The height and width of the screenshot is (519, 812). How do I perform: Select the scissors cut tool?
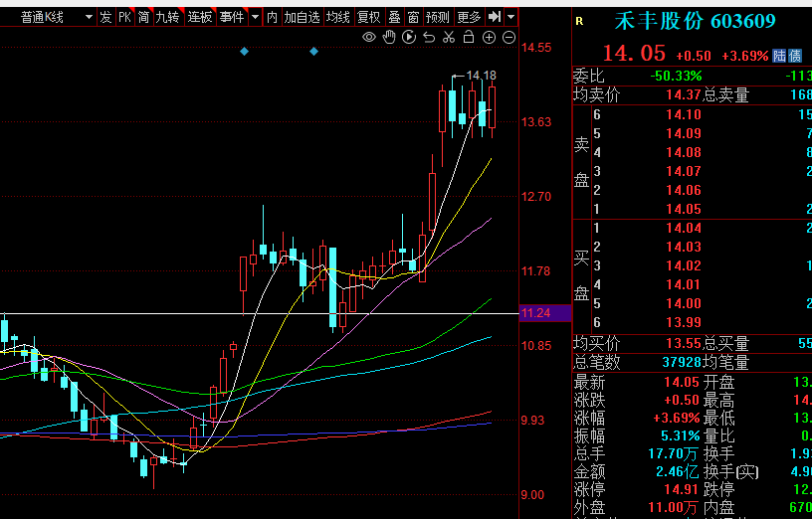click(x=449, y=37)
